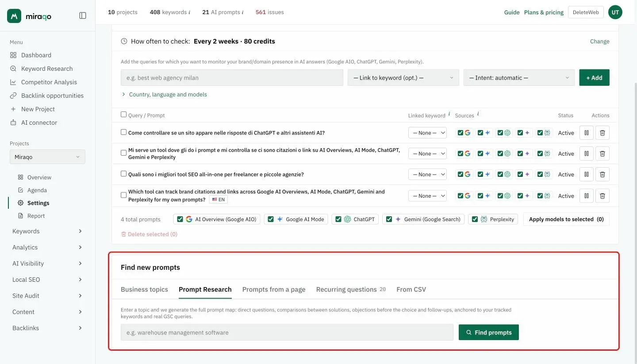Switch to the Prompts from a page tab
Viewport: 637px width, 364px height.
274,289
